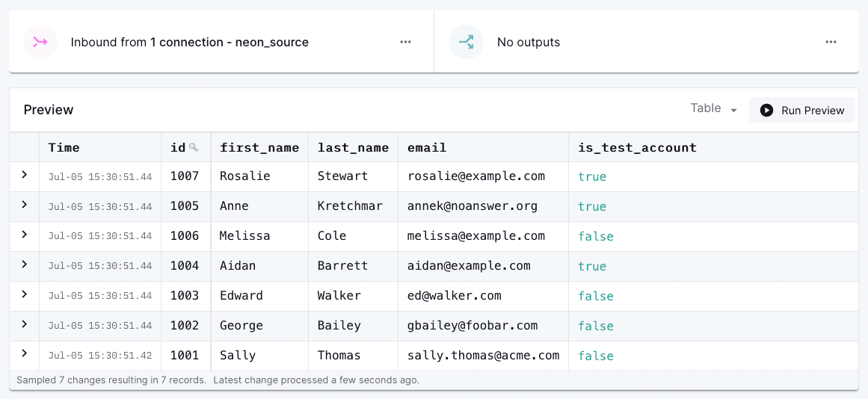The width and height of the screenshot is (868, 399).
Task: Expand the row for Rosalie Stewart
Action: pyautogui.click(x=25, y=175)
